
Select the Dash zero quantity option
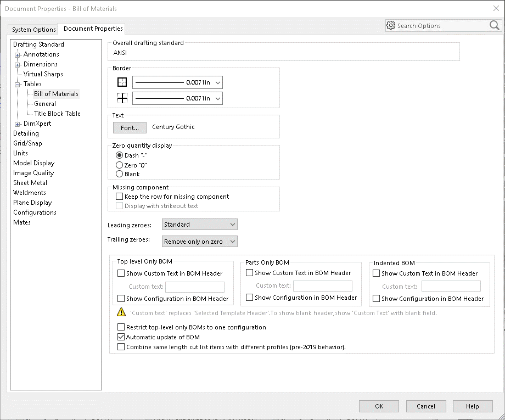coord(119,155)
